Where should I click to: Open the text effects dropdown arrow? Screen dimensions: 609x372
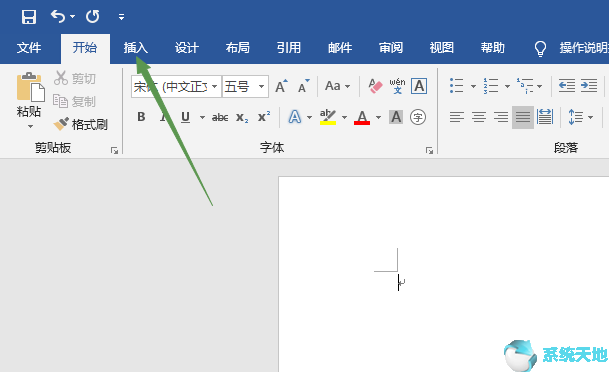(x=310, y=117)
